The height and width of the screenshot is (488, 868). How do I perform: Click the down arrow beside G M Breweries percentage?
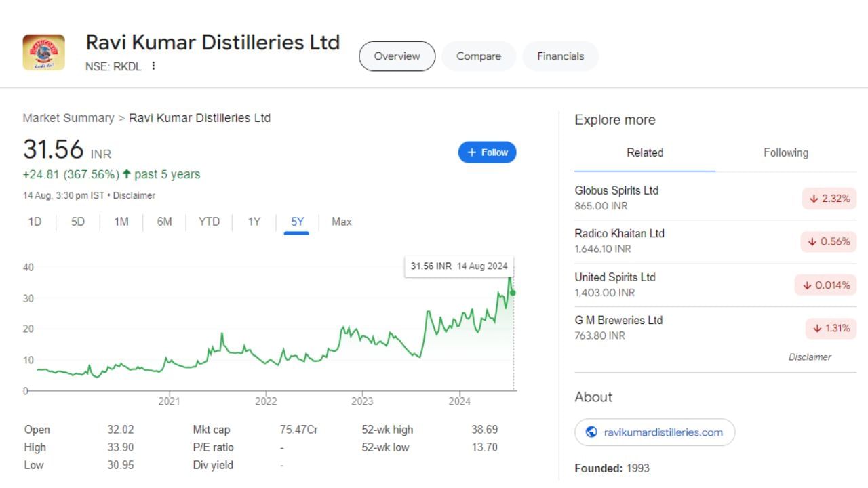tap(817, 328)
